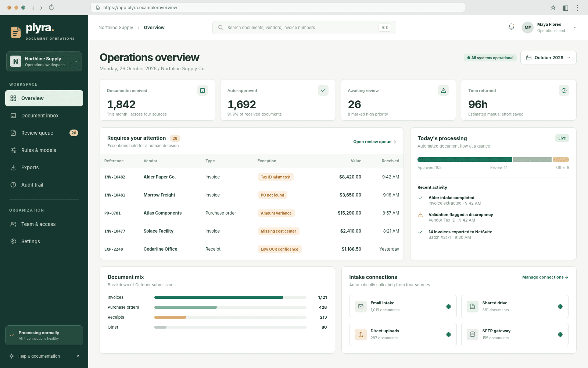Expand the Maya Flores account menu
588x368 pixels.
click(x=575, y=28)
